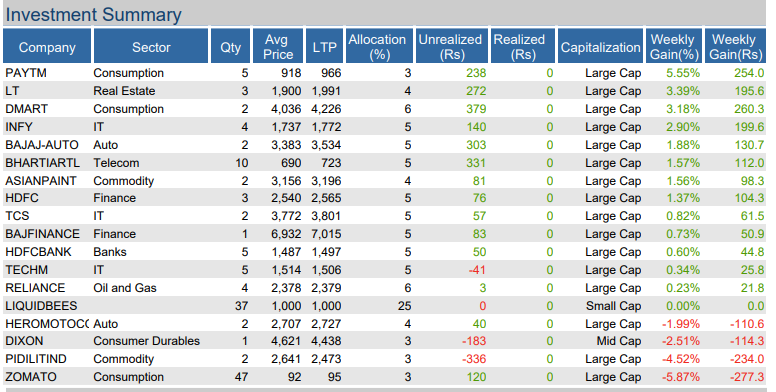Click the DIXON company name
The image size is (776, 392).
point(24,341)
